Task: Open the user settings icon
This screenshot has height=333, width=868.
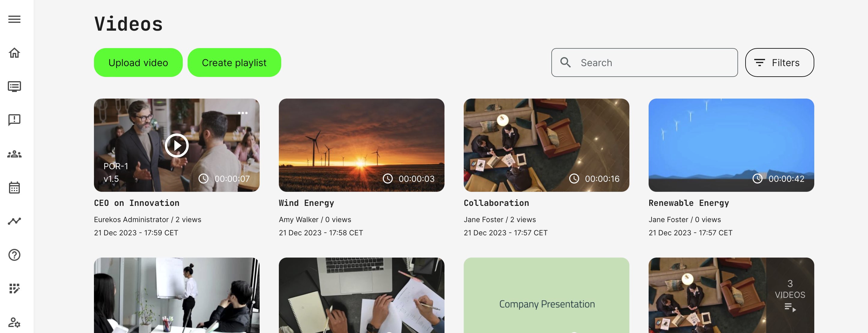Action: (x=14, y=322)
